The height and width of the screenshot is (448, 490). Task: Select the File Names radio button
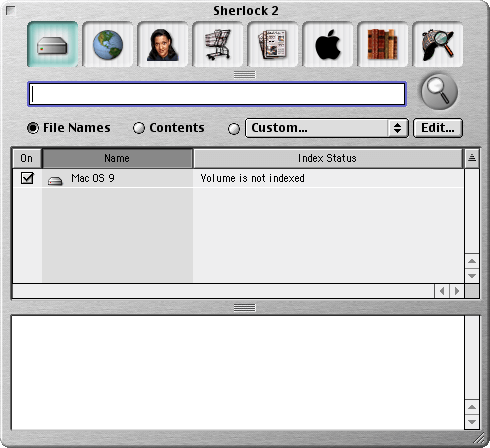33,128
